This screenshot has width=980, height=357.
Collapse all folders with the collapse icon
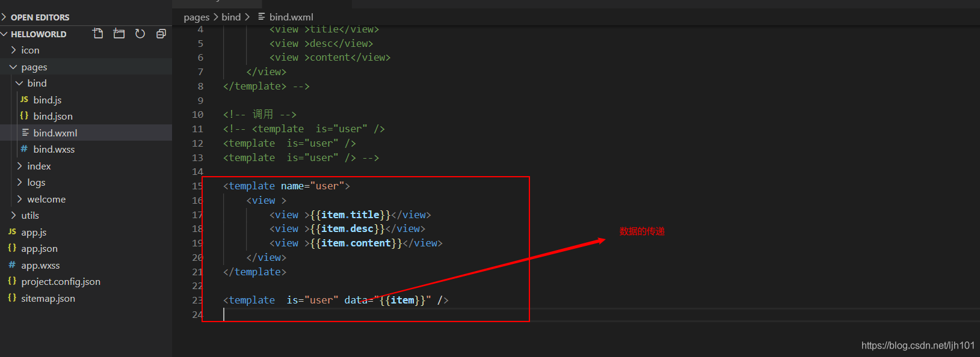point(161,34)
